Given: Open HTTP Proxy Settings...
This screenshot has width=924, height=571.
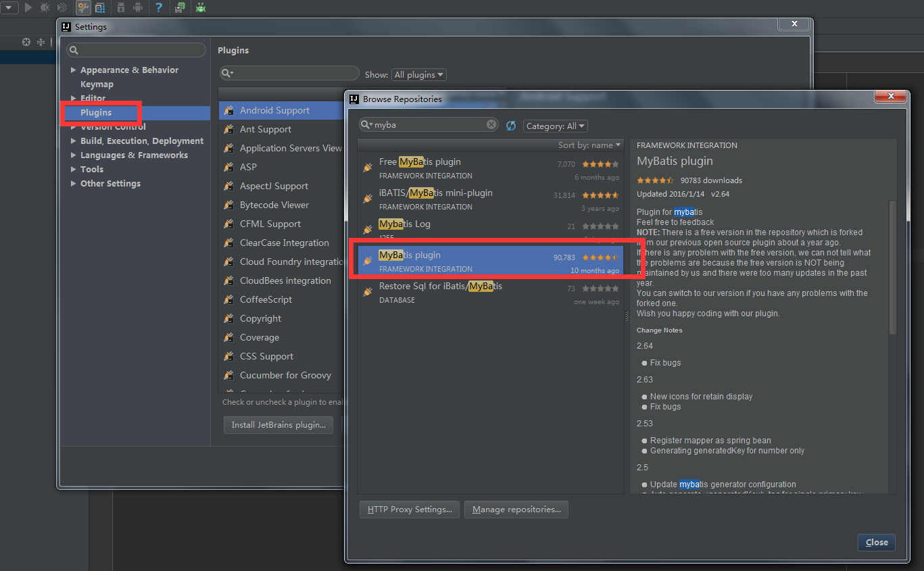Looking at the screenshot, I should coord(410,510).
